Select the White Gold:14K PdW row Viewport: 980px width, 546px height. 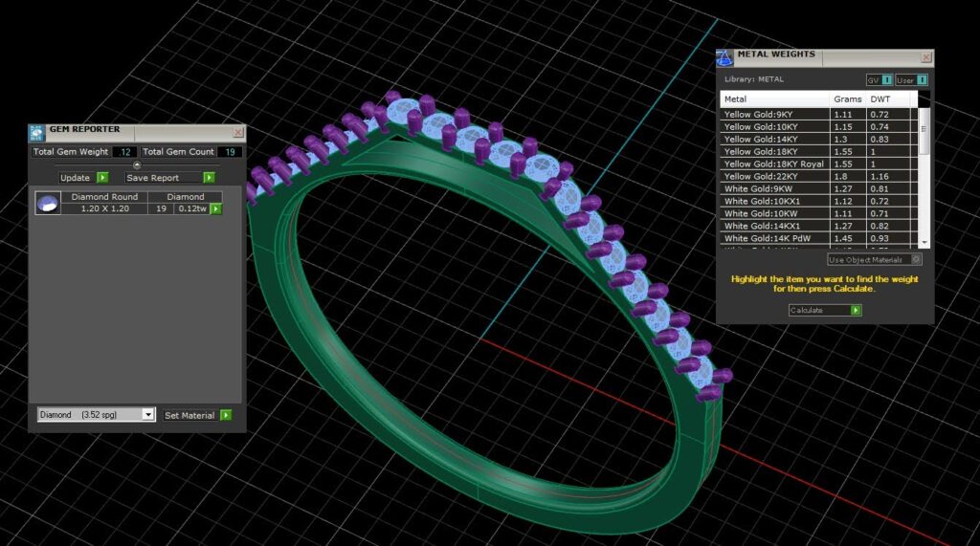(819, 238)
